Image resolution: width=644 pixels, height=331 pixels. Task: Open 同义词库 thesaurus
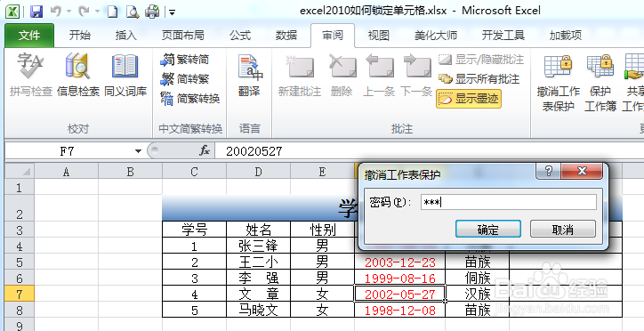click(125, 75)
